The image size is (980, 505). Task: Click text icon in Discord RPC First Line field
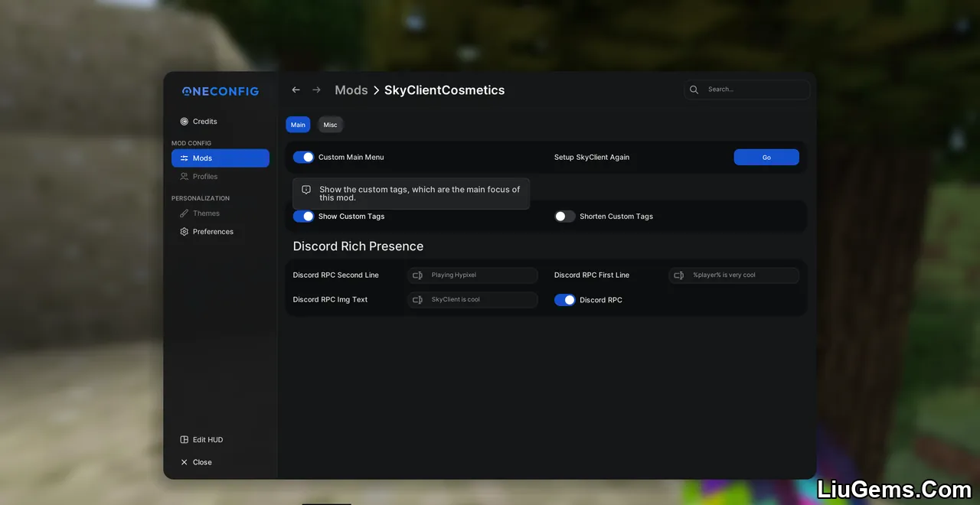[678, 275]
